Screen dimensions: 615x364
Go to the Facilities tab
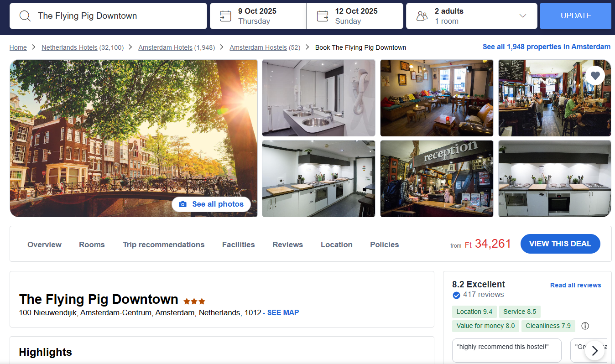238,244
